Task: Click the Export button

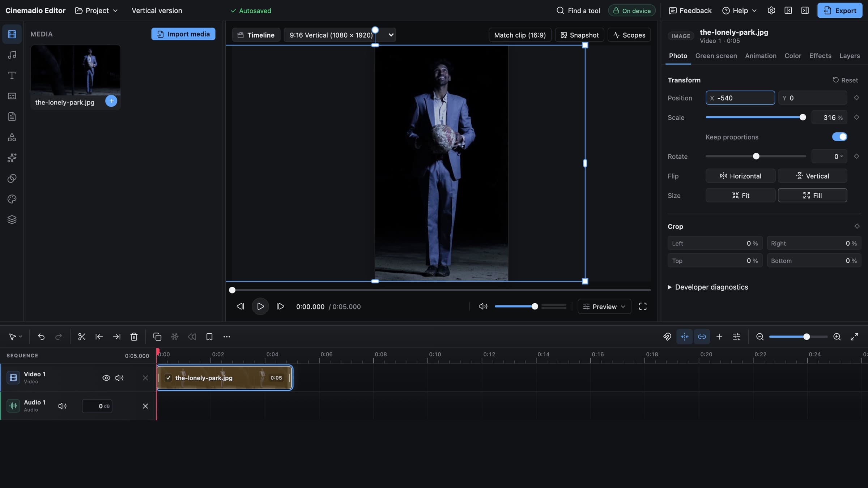Action: [x=839, y=10]
